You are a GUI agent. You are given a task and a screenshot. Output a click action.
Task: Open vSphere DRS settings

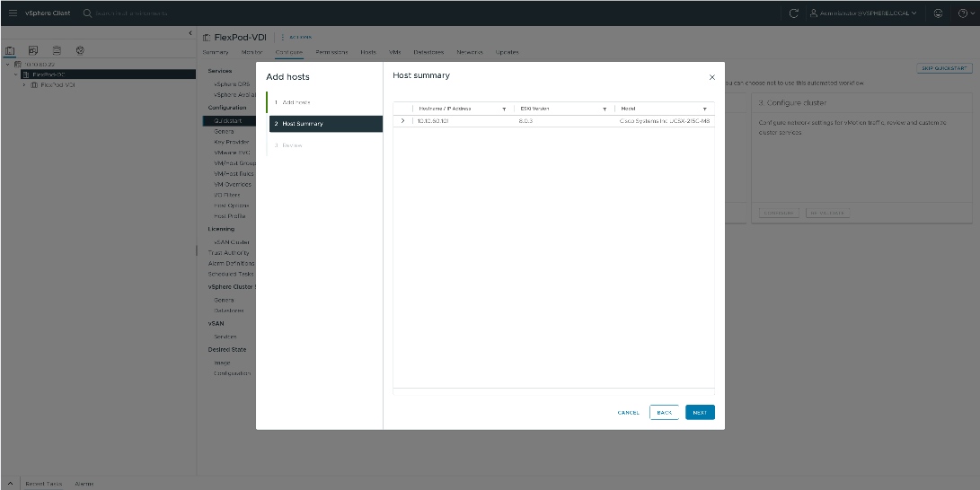[x=231, y=83]
